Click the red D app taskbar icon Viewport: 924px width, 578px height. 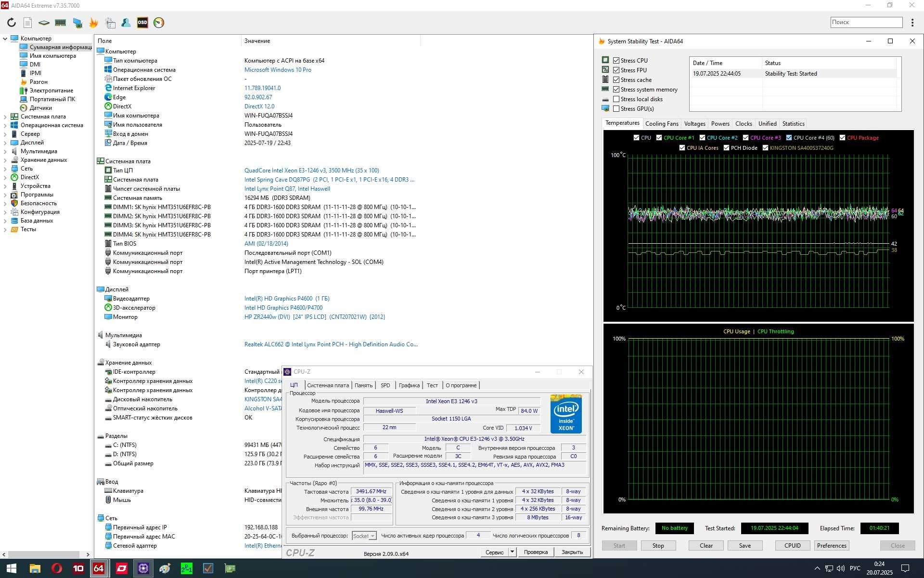(121, 568)
